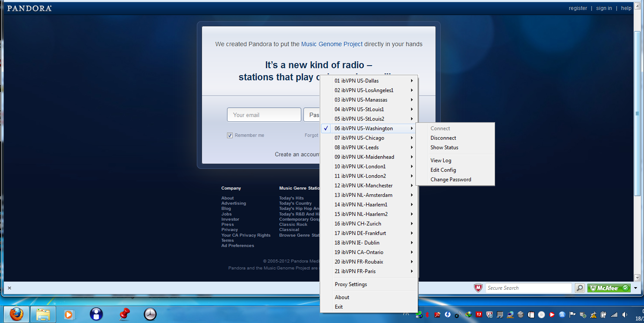Open wireless signal bars tray icon
The width and height of the screenshot is (644, 323).
tap(614, 315)
